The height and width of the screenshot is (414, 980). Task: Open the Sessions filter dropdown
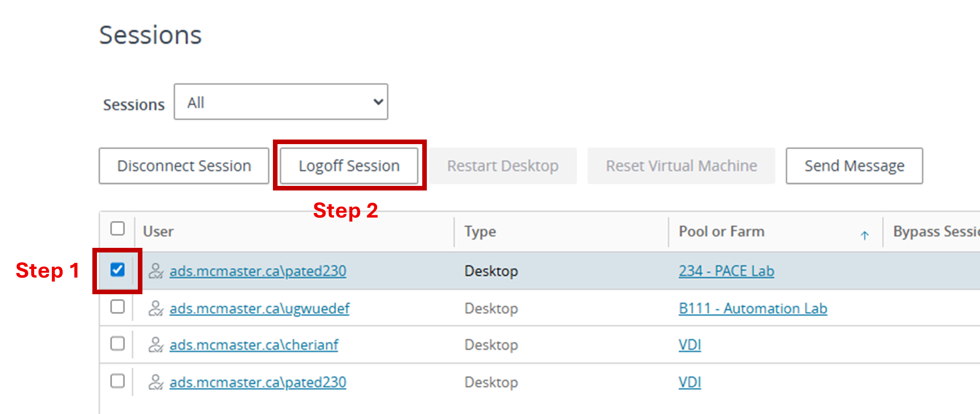(x=281, y=102)
